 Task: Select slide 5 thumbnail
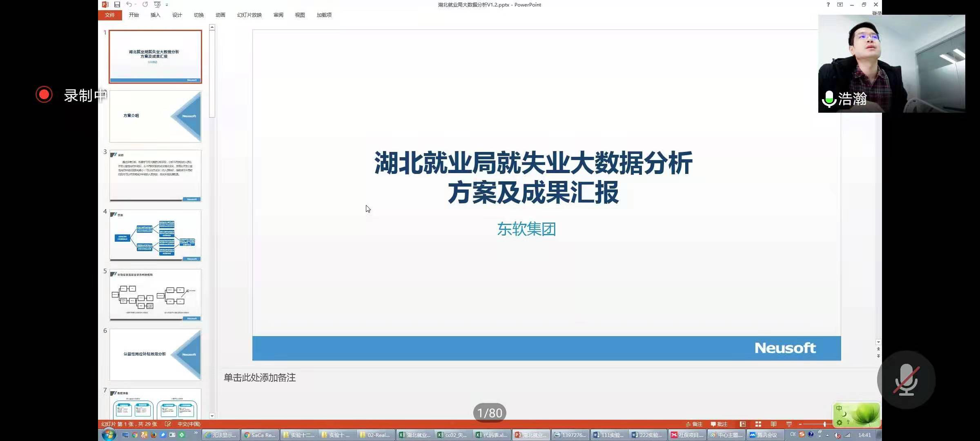155,295
